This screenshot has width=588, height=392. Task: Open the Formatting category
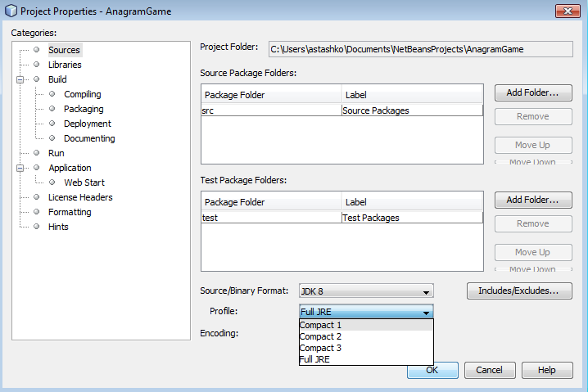(70, 212)
